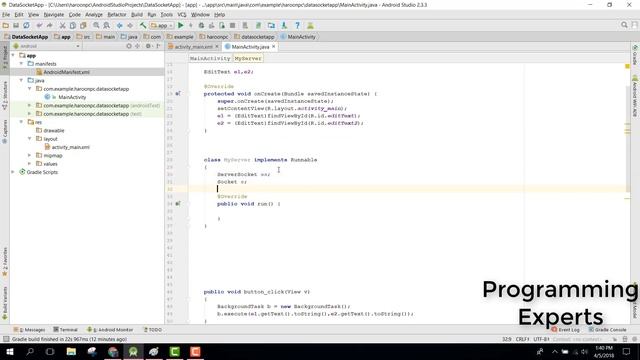Open the Build menu
The height and width of the screenshot is (360, 640).
click(x=137, y=15)
